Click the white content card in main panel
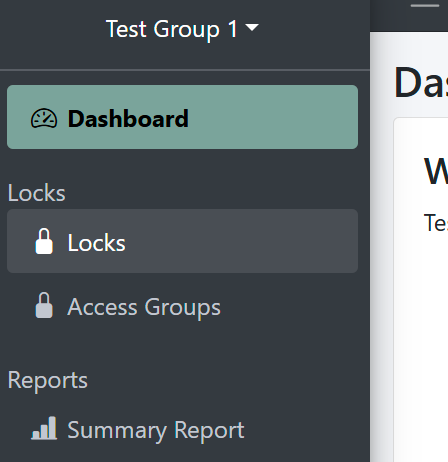Viewport: 448px width, 462px height. point(421,290)
